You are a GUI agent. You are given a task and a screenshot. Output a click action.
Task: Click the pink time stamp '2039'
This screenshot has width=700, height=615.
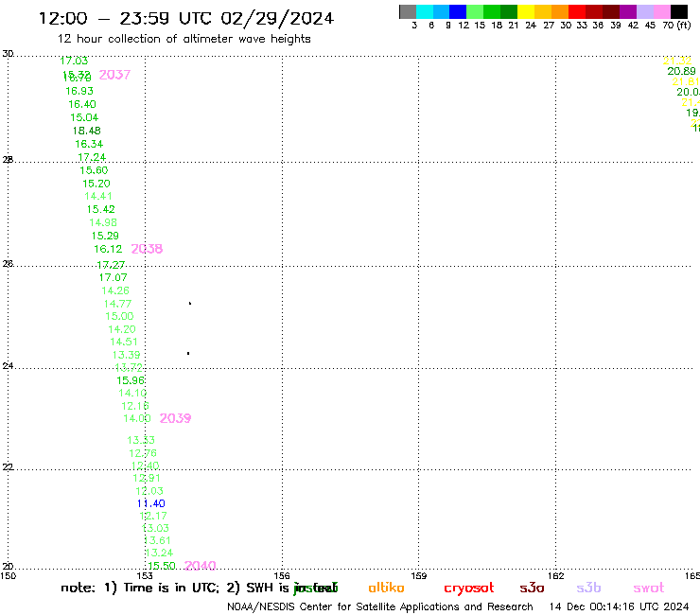(175, 418)
